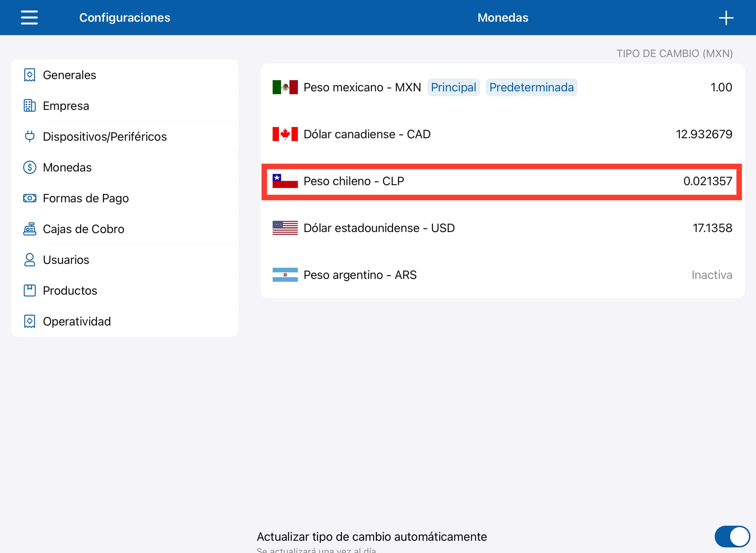Screen dimensions: 756x553
Task: Click the Cajas de Cobro register icon
Action: pyautogui.click(x=30, y=229)
